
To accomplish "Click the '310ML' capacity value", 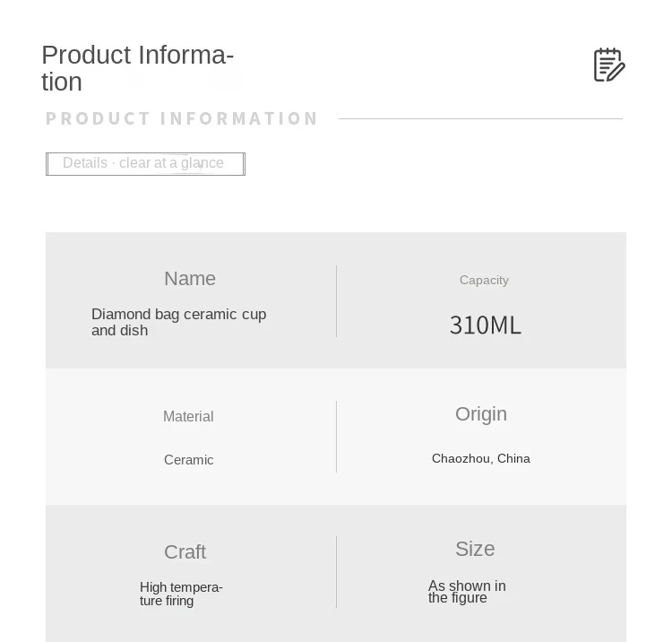I will click(485, 325).
